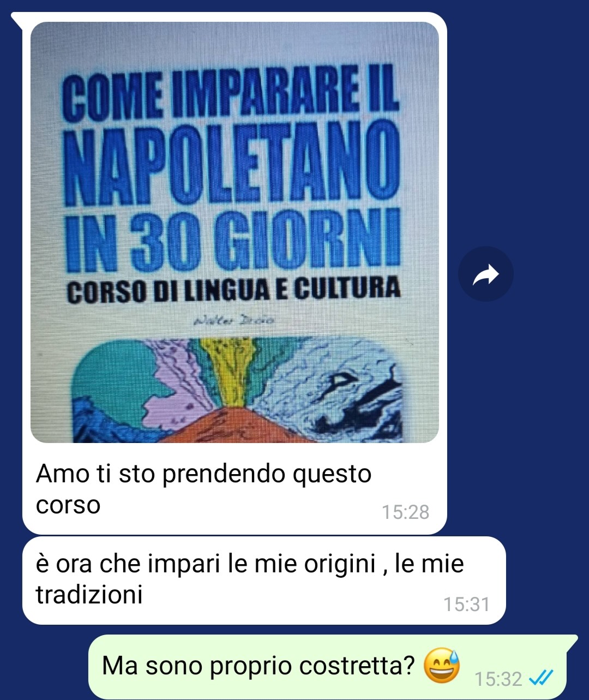This screenshot has width=589, height=700.
Task: Select the "è ora che impari" message bubble
Action: [264, 581]
